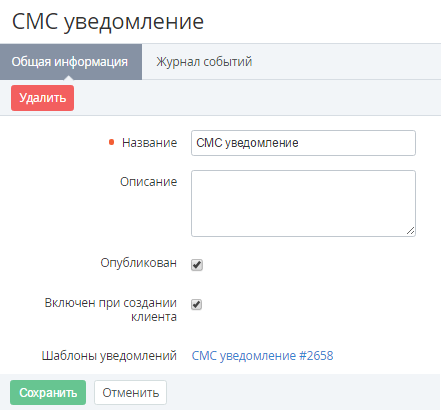Open the Журнал событий tab
This screenshot has width=441, height=411.
click(x=204, y=62)
